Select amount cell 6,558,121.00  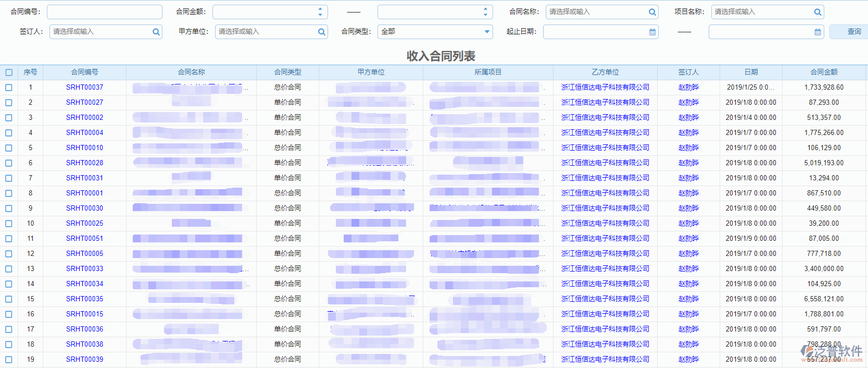824,299
